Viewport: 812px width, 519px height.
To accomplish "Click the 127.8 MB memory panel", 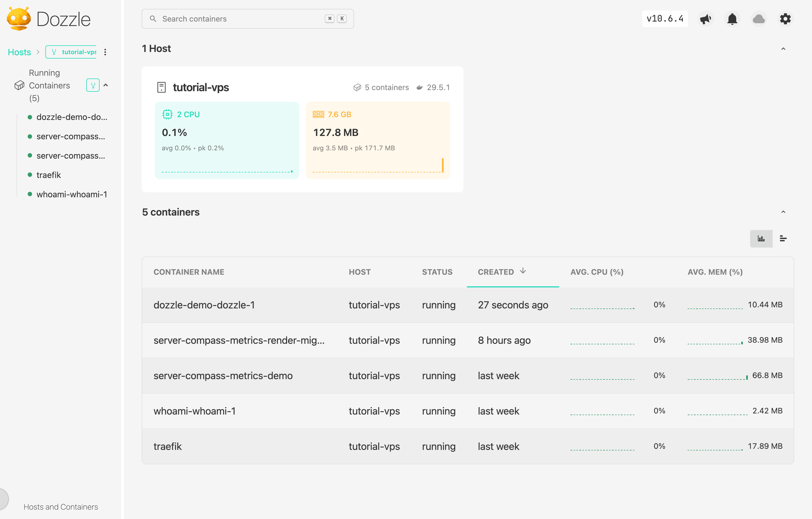I will (378, 140).
